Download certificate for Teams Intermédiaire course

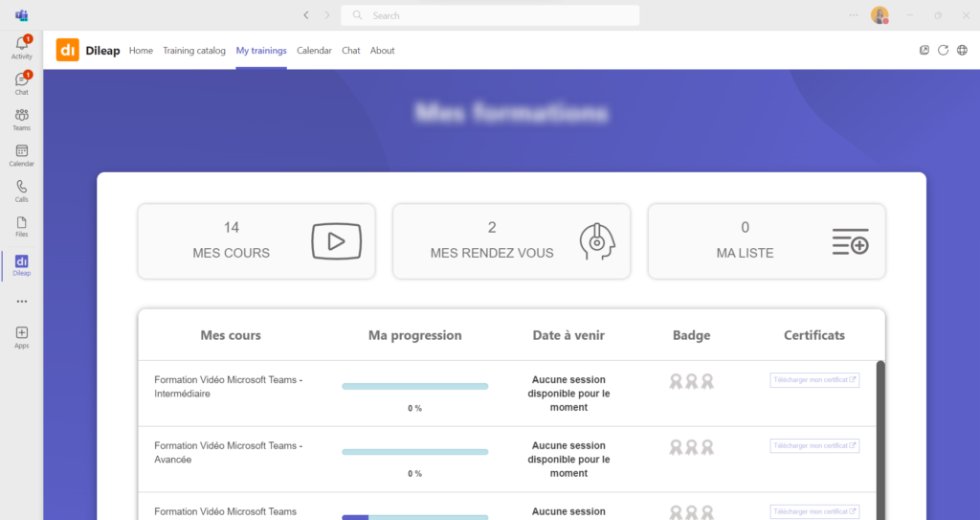814,380
